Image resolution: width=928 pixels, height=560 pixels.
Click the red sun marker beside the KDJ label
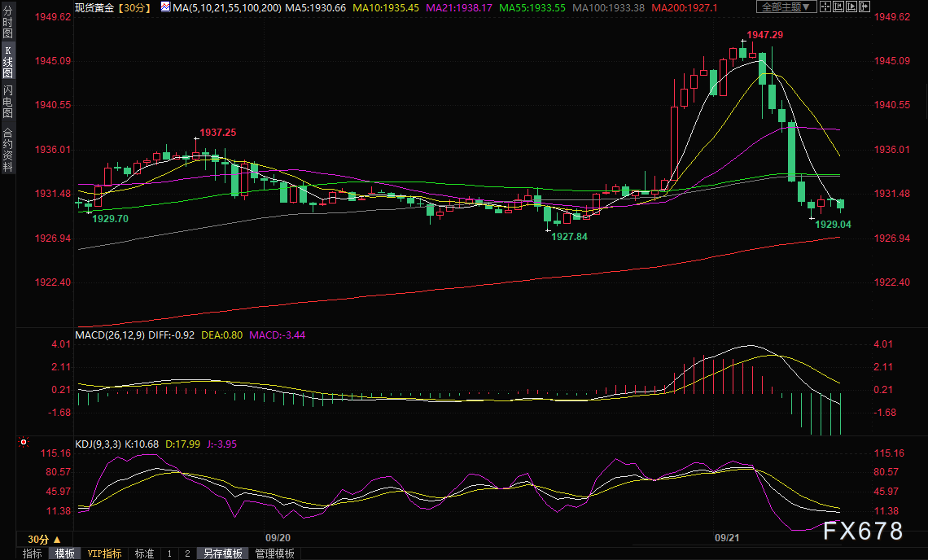pyautogui.click(x=24, y=443)
